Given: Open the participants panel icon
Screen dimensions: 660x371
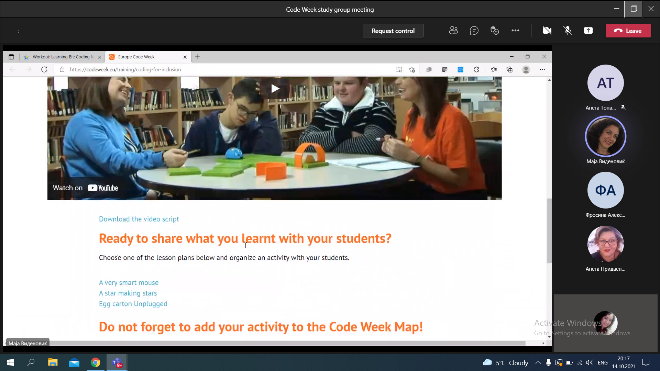Looking at the screenshot, I should point(453,31).
